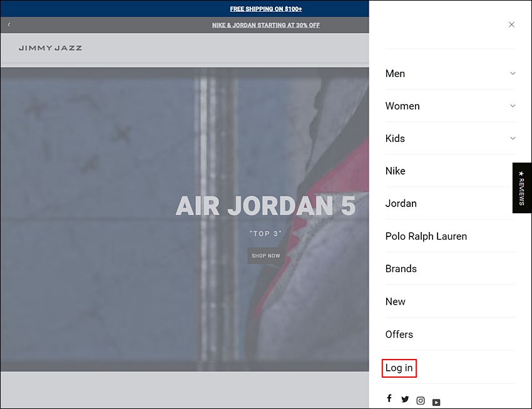Select Polo Ralph Lauren in the menu

click(426, 236)
